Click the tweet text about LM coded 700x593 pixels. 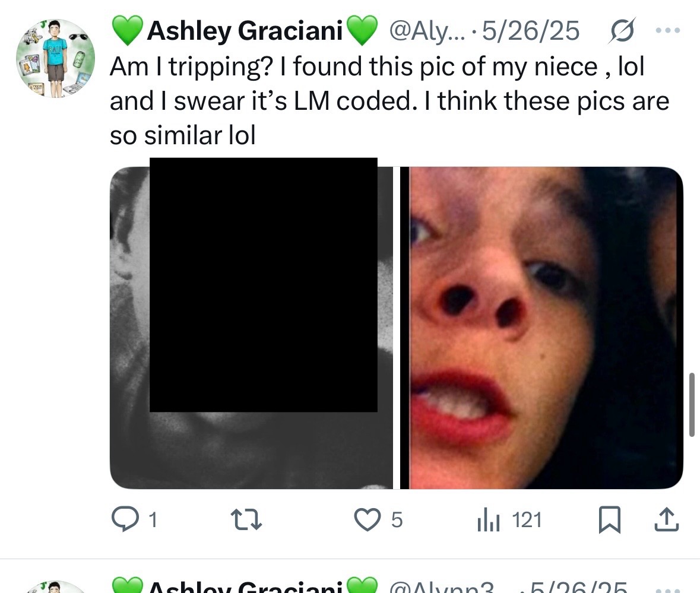pyautogui.click(x=389, y=101)
